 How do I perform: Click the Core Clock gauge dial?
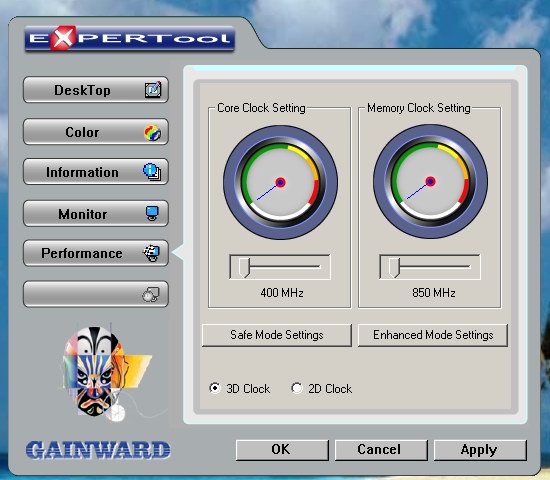click(x=281, y=182)
